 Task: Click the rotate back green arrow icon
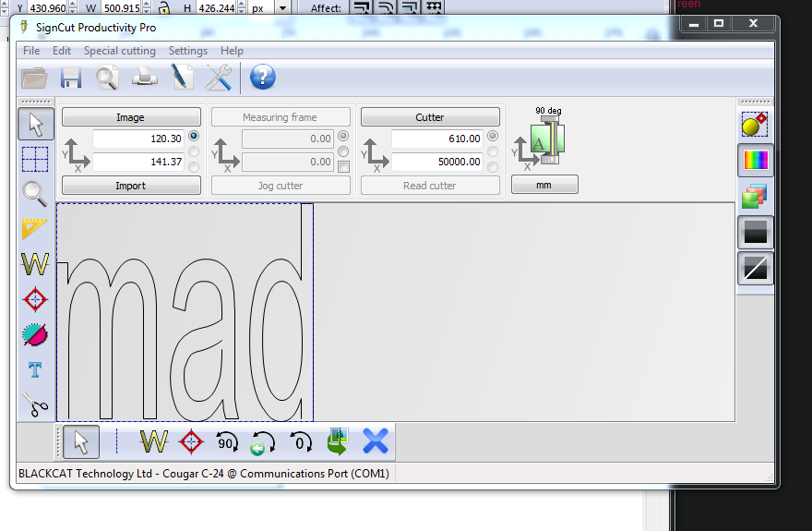click(x=263, y=443)
